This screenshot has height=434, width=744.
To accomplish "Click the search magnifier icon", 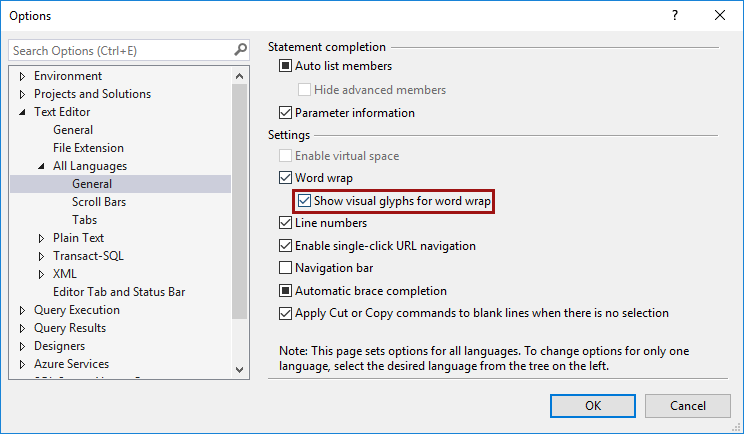I will tap(240, 50).
